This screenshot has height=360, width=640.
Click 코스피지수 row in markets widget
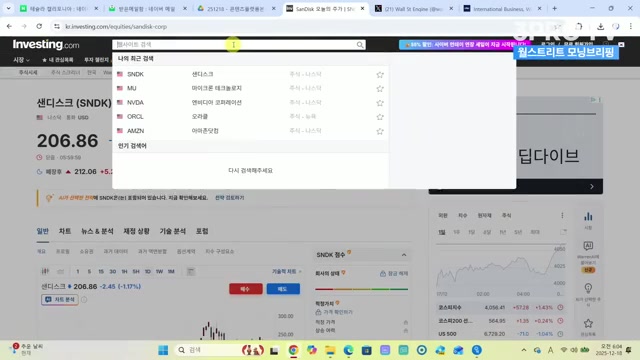click(501, 307)
